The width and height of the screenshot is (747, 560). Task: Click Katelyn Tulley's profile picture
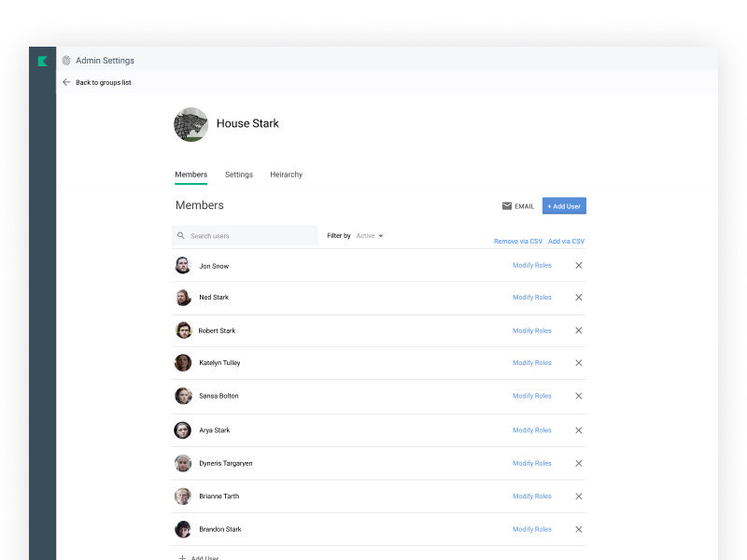pos(183,363)
